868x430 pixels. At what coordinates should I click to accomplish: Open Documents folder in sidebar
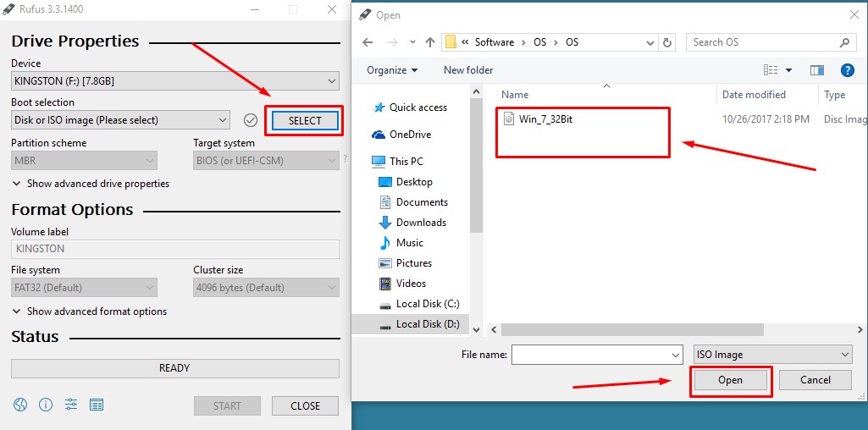[413, 202]
